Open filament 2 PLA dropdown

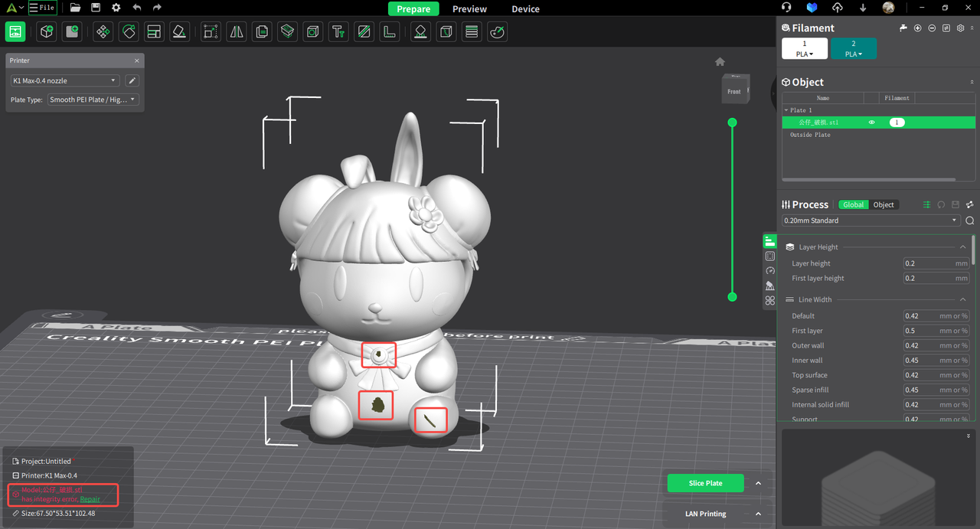pos(854,49)
